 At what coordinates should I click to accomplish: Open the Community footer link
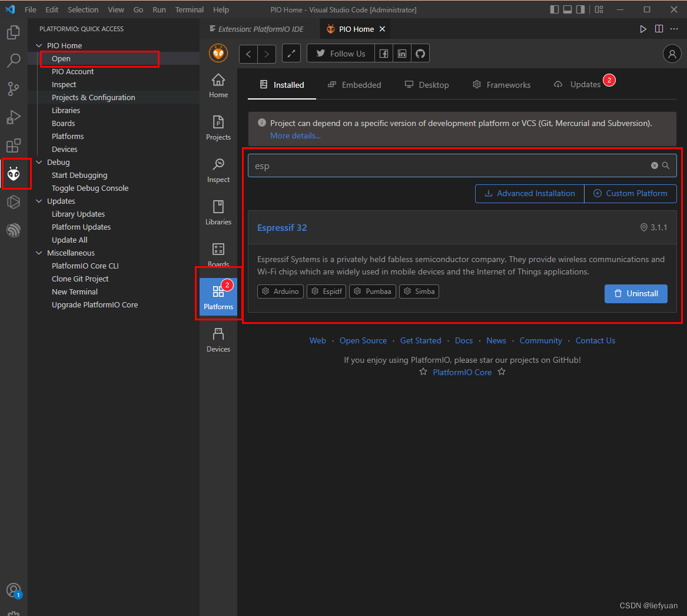click(x=540, y=340)
